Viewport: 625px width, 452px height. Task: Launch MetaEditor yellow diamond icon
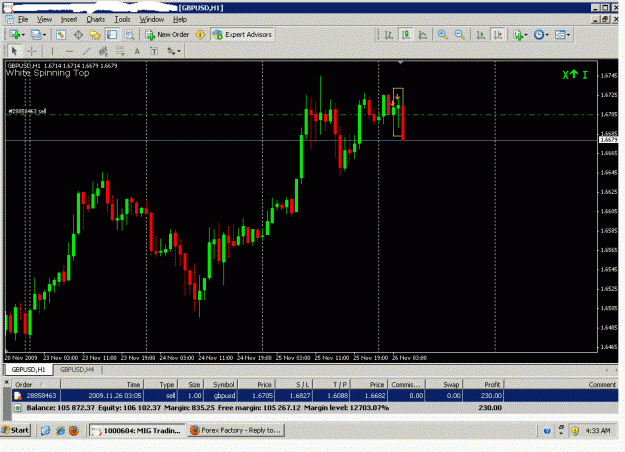pyautogui.click(x=200, y=35)
